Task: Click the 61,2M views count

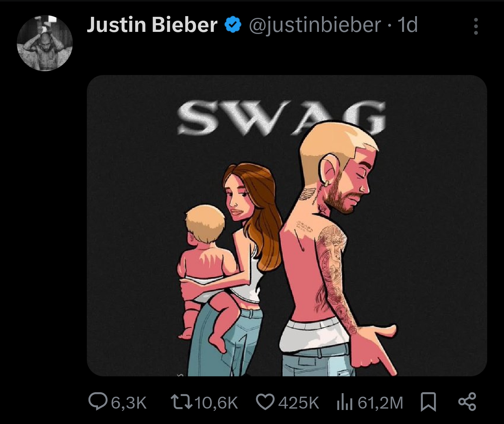Action: click(x=380, y=403)
